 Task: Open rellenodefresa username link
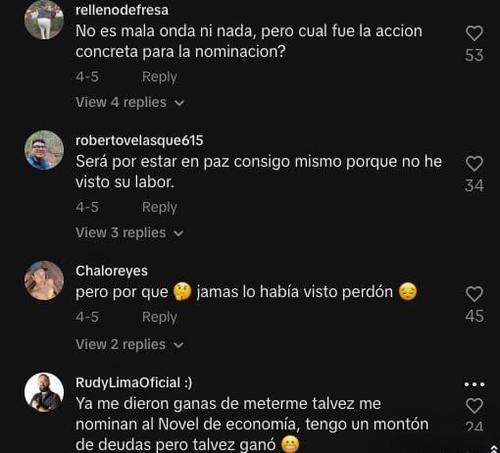tap(122, 10)
